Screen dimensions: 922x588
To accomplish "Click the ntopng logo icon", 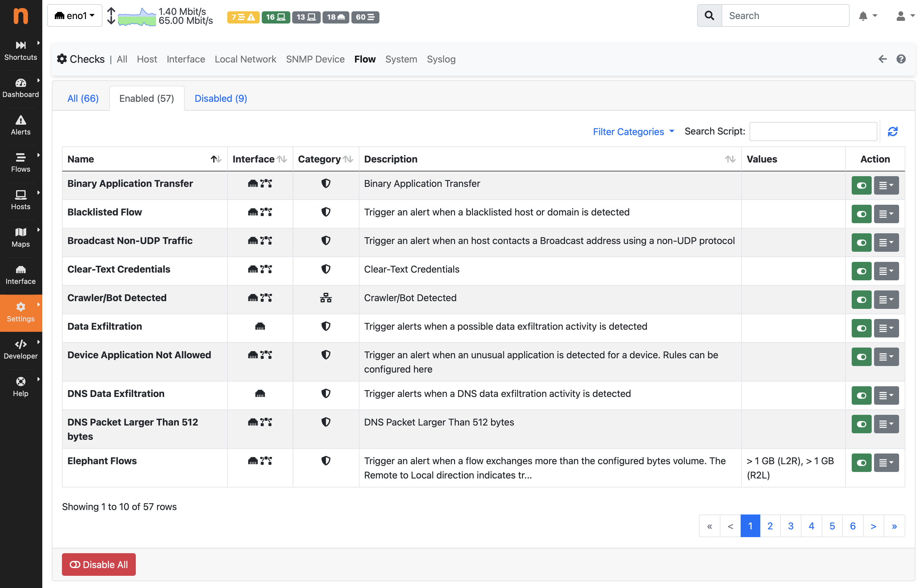I will pos(21,16).
